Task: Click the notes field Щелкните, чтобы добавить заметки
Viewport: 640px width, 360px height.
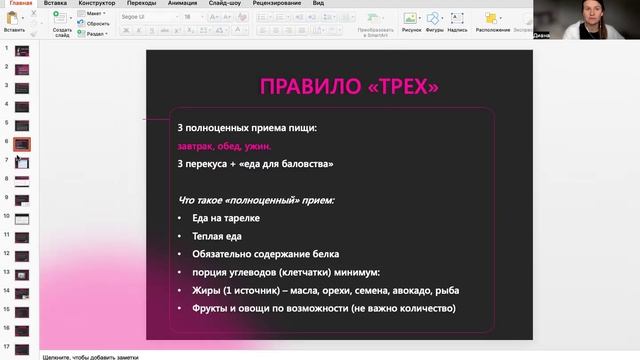Action: click(x=91, y=357)
